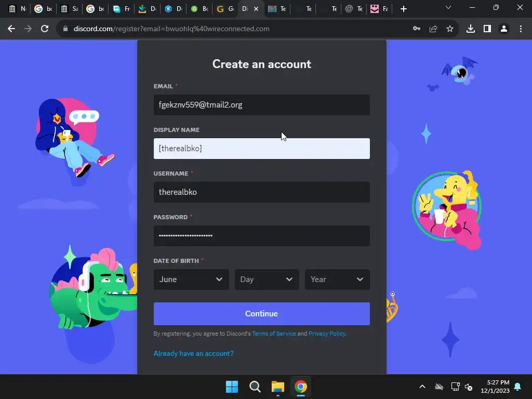The height and width of the screenshot is (399, 532).
Task: Switch to the yellow G Google tab
Action: 225,9
